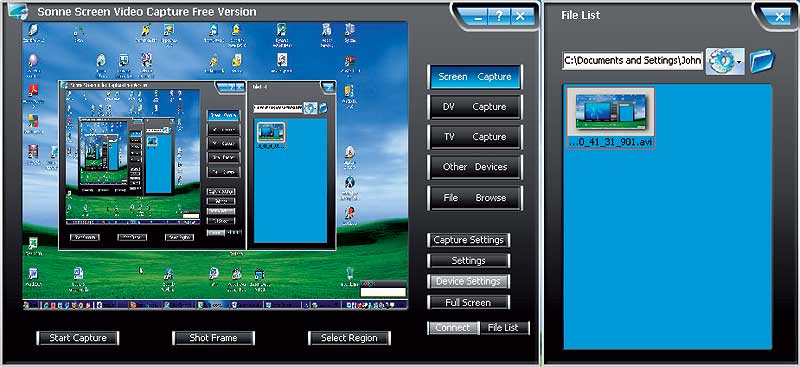Minimize the Sonne capture window
The height and width of the screenshot is (367, 800).
click(478, 16)
